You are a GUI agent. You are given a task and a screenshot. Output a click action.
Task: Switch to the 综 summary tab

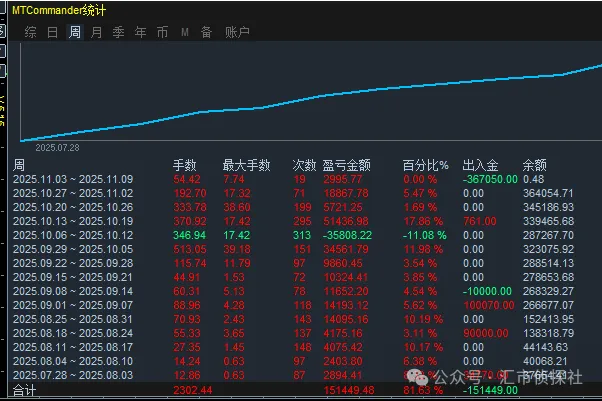(30, 32)
